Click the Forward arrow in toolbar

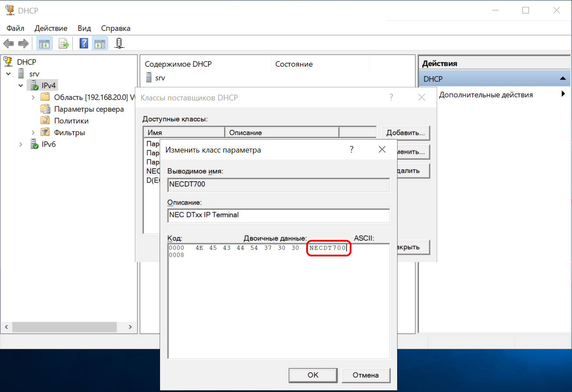click(23, 43)
